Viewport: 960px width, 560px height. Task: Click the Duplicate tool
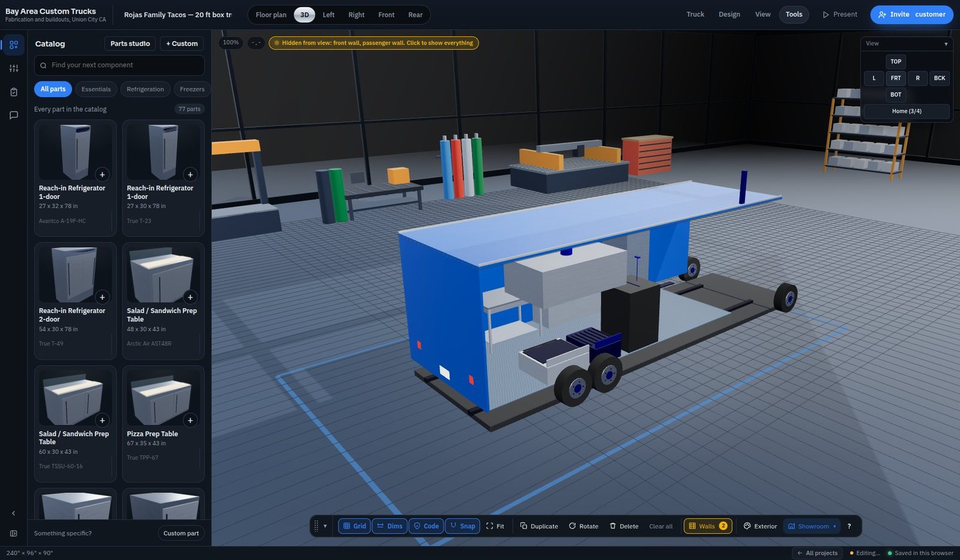tap(539, 526)
